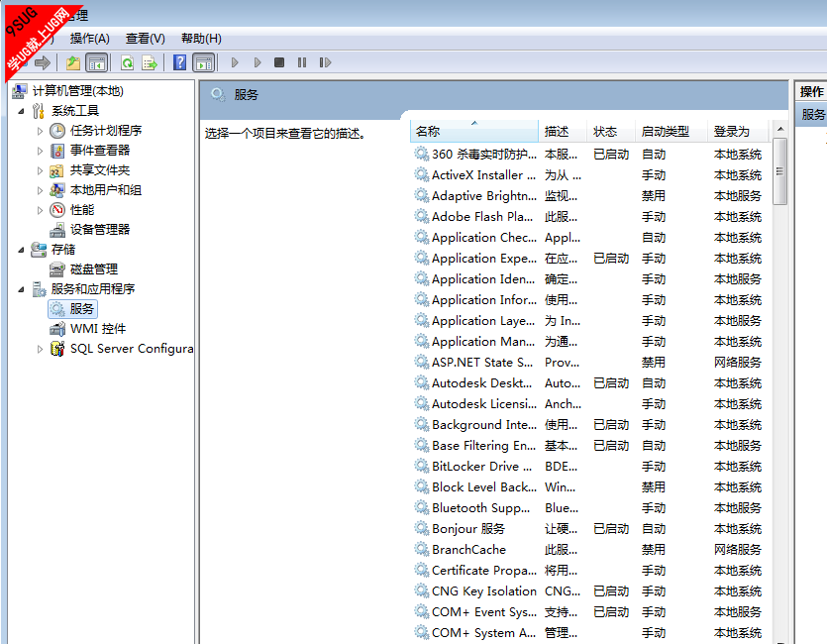Select the Autodesk Licensing service row
Viewport: 827px width, 644px height.
point(590,404)
